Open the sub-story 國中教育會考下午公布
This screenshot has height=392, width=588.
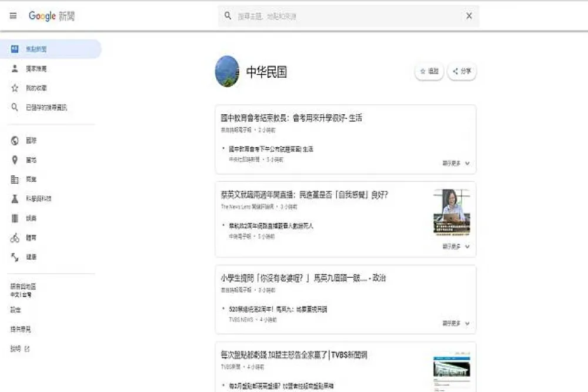(271, 149)
